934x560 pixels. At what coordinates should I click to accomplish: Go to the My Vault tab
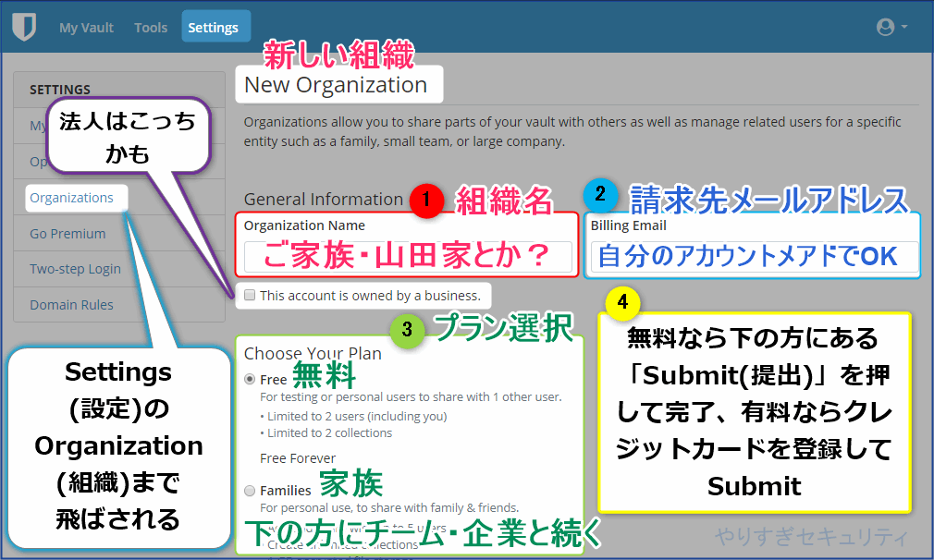[86, 28]
